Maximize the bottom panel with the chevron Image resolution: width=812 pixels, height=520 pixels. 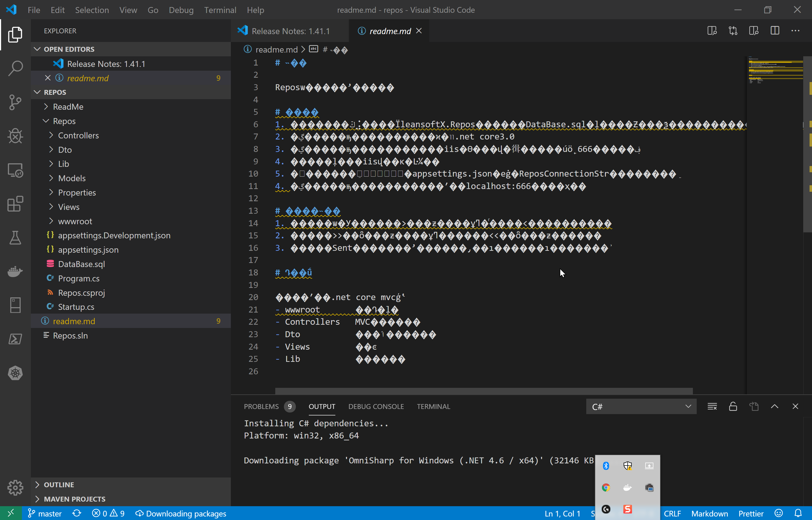(x=775, y=406)
